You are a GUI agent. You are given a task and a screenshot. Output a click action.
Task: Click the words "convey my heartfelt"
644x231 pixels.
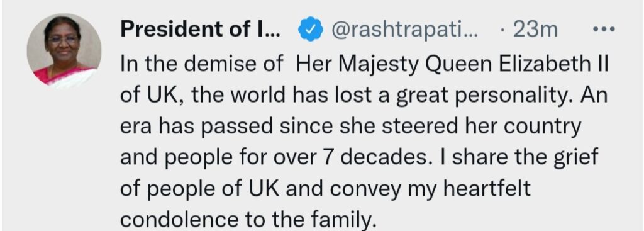click(x=430, y=189)
